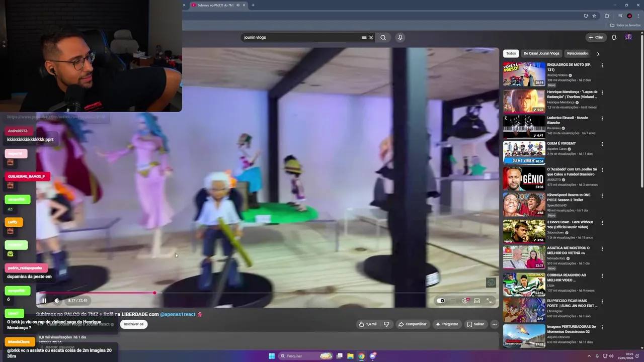Open Chrome extensions puzzle icon

[607, 16]
